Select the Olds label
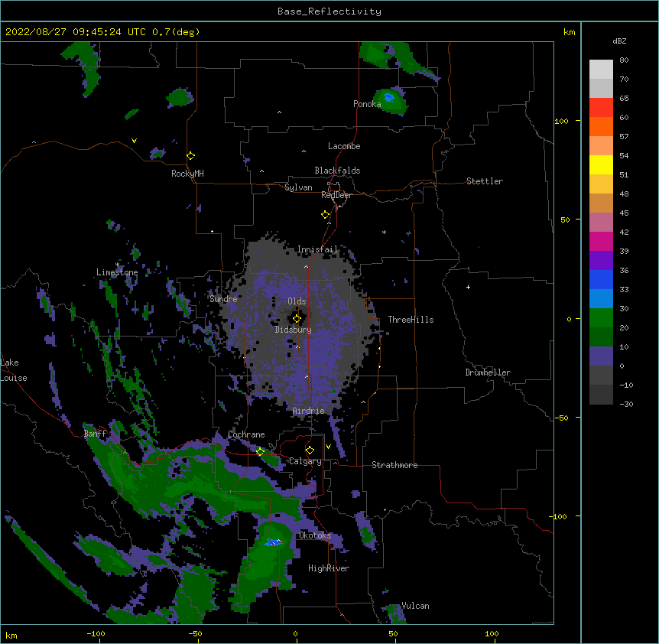The width and height of the screenshot is (659, 644). pyautogui.click(x=297, y=301)
